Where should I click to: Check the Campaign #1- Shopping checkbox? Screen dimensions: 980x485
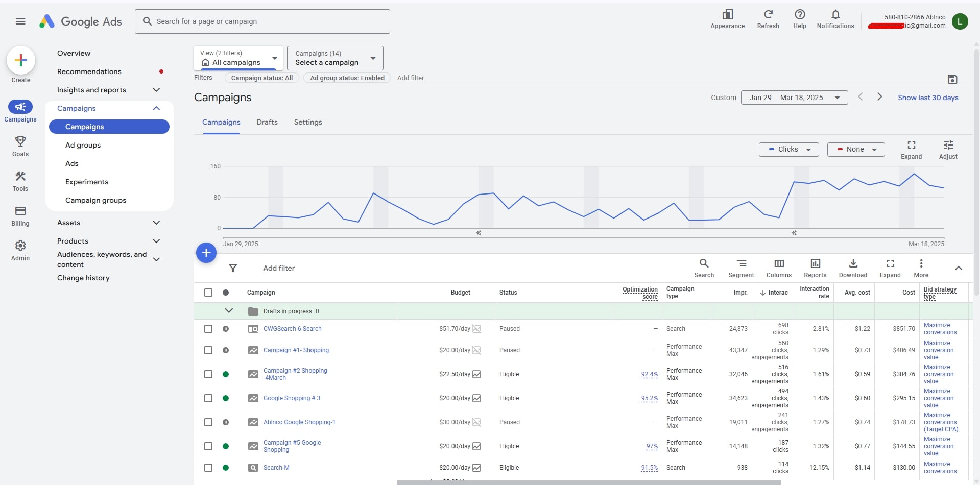208,350
